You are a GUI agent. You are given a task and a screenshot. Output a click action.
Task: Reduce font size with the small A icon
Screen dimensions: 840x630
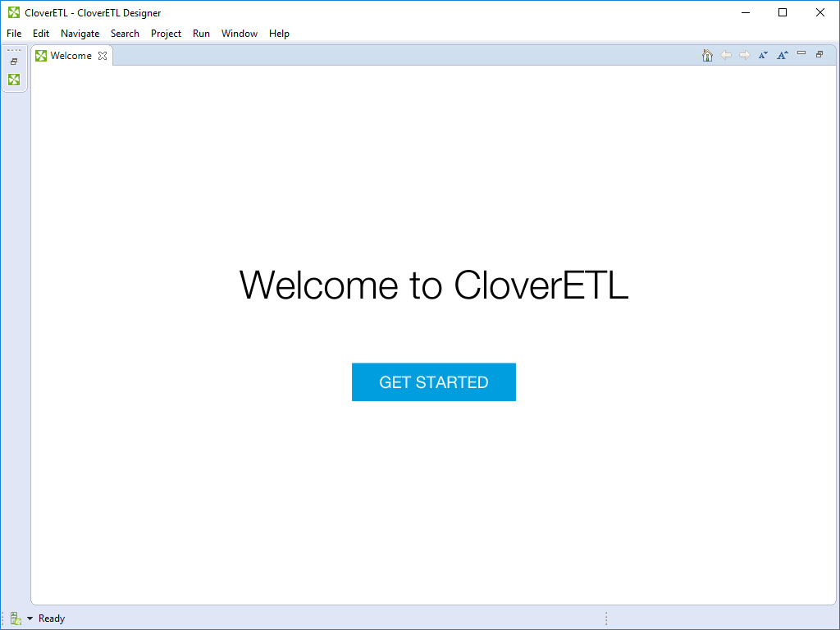(764, 55)
